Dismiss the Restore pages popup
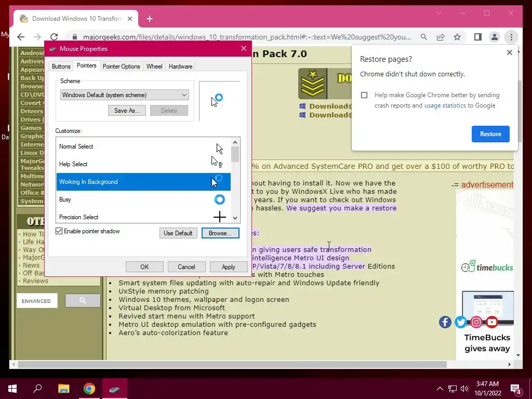 coord(509,52)
